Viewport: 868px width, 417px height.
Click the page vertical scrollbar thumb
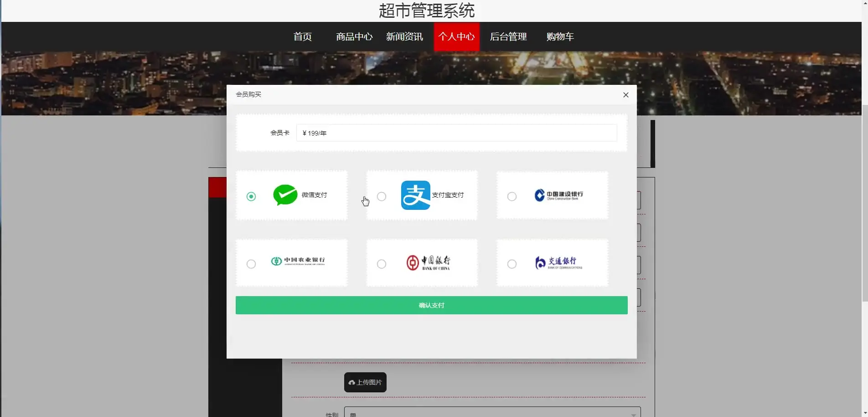point(864,203)
